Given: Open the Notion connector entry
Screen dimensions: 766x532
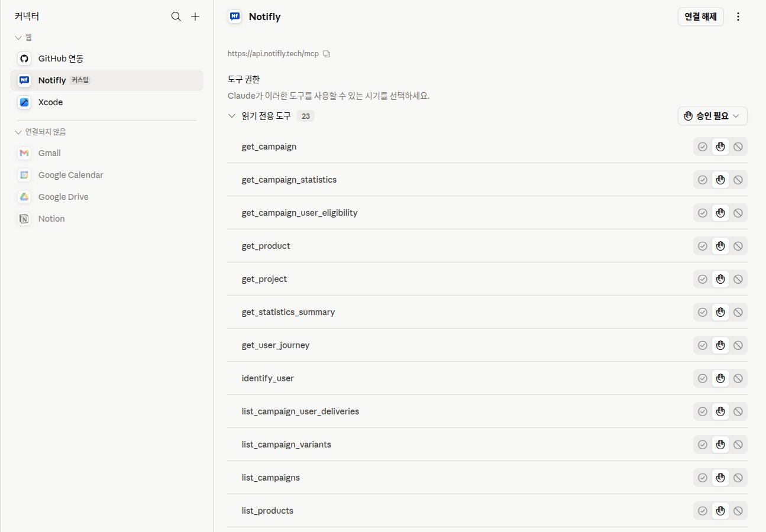Looking at the screenshot, I should (106, 219).
